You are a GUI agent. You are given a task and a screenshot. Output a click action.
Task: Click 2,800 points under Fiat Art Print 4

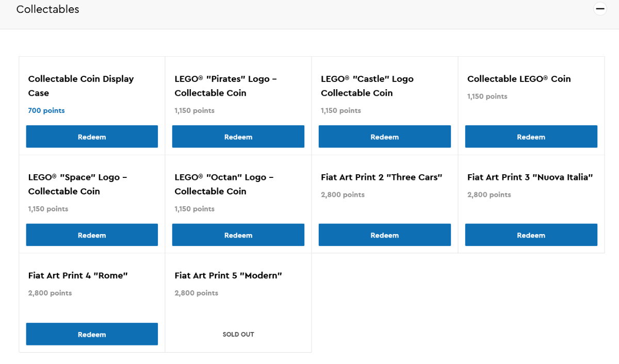(x=50, y=293)
